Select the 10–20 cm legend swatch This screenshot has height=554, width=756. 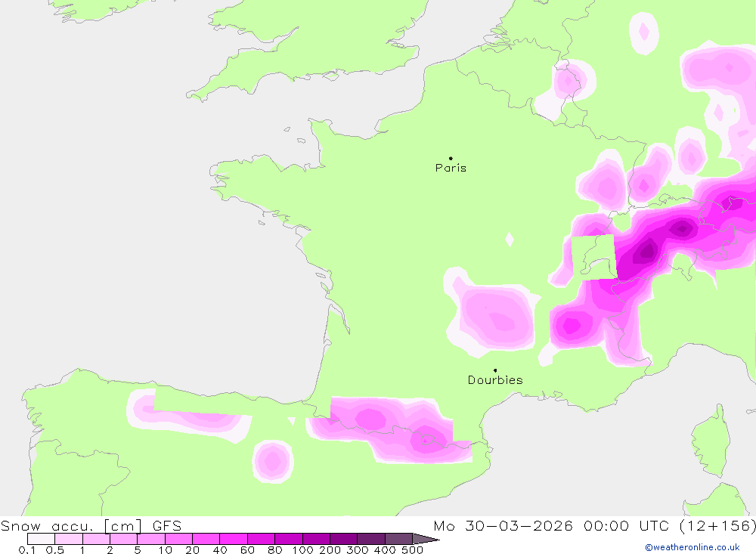179,539
